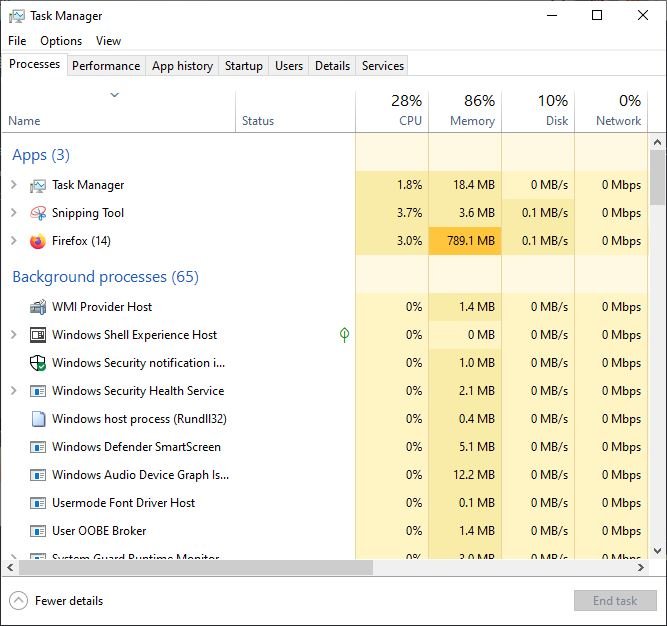
Task: Click the Firefox icon in Apps list
Action: (x=38, y=241)
